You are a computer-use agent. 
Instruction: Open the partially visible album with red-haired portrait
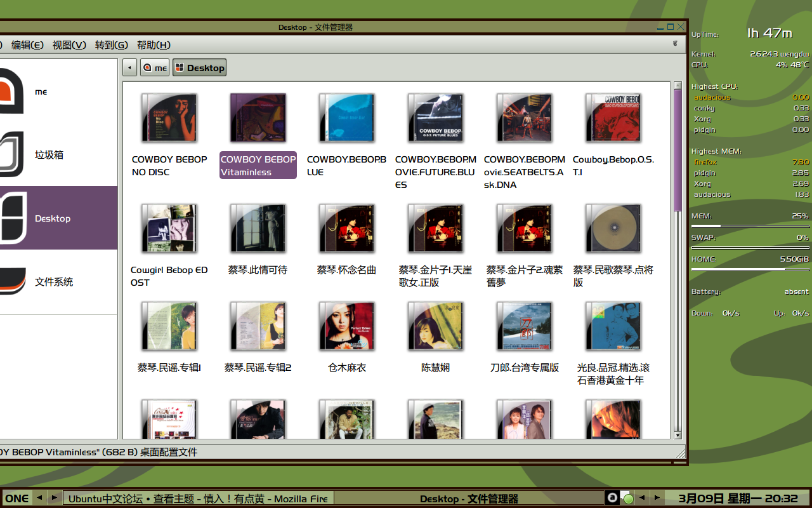pos(613,419)
